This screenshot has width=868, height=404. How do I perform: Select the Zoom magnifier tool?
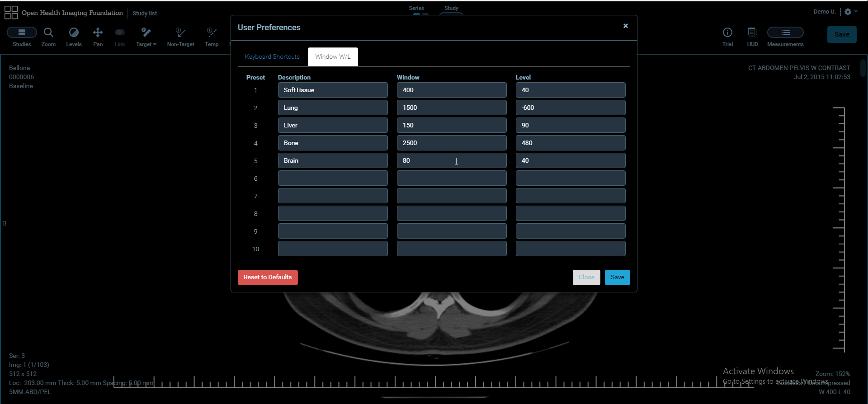click(48, 33)
